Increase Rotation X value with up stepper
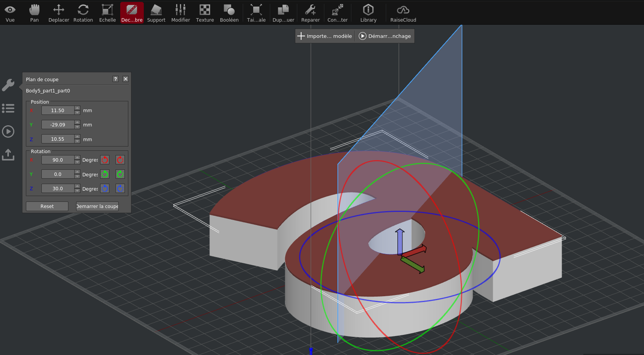The width and height of the screenshot is (644, 355). [77, 158]
